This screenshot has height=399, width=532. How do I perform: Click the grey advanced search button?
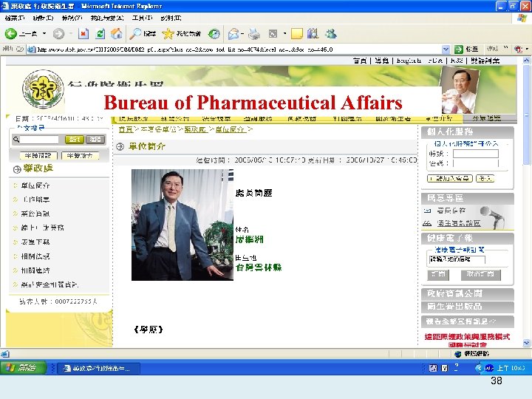tap(95, 139)
